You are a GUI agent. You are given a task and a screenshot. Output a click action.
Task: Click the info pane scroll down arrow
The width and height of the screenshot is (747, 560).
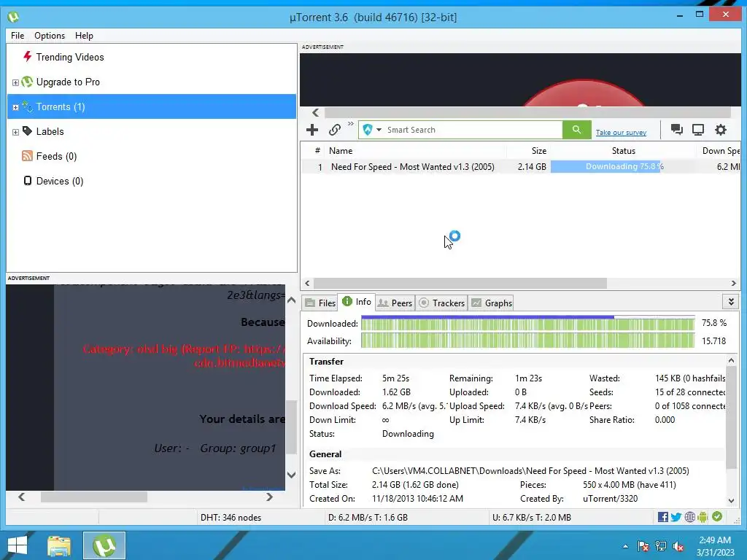pyautogui.click(x=731, y=500)
